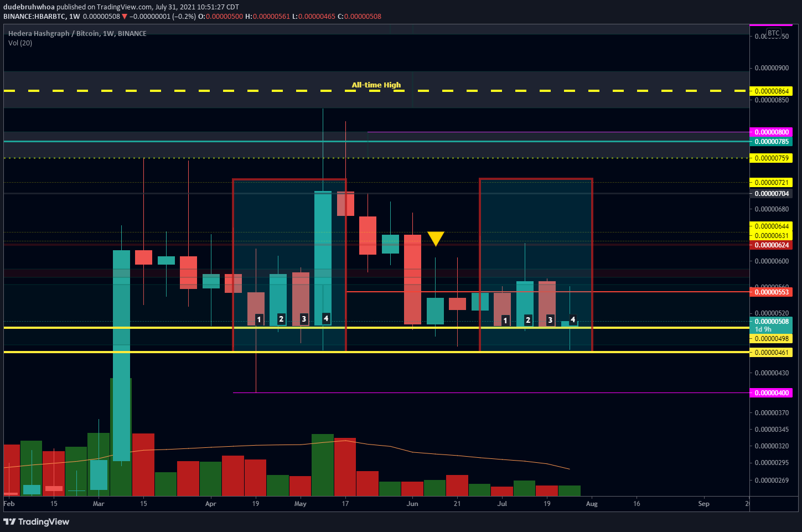The image size is (802, 532).
Task: Click the May label on the time axis
Action: click(300, 504)
